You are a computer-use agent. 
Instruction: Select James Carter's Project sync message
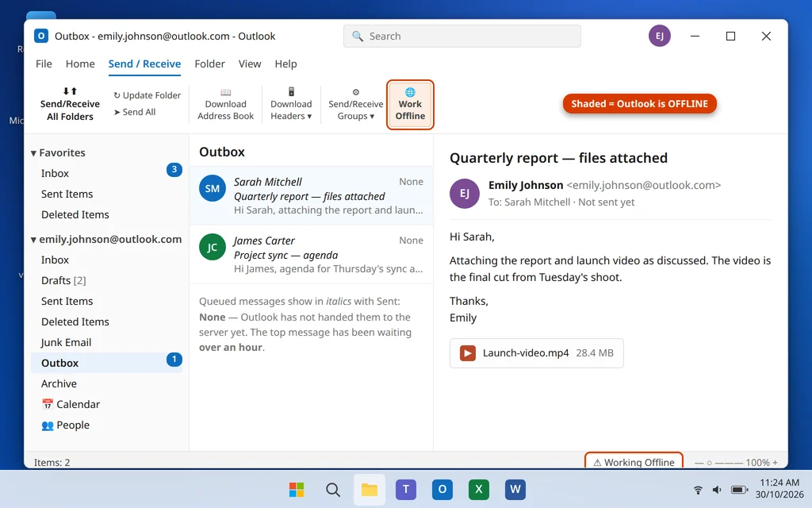pos(311,255)
